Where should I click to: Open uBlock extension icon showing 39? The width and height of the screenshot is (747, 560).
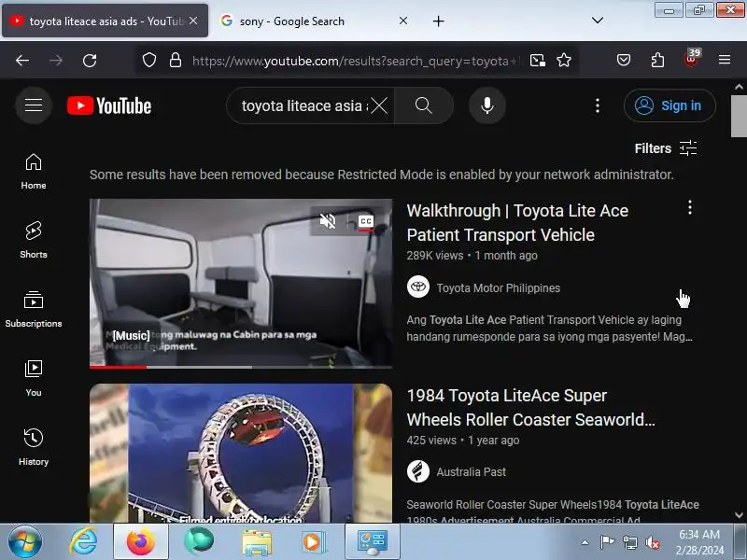pyautogui.click(x=692, y=59)
